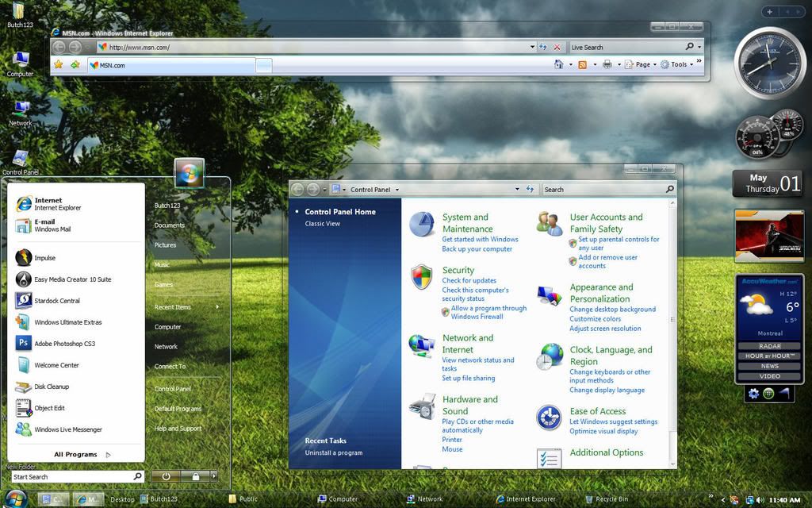The image size is (812, 508).
Task: Click the RSS feeds icon in Internet Explorer
Action: (582, 64)
